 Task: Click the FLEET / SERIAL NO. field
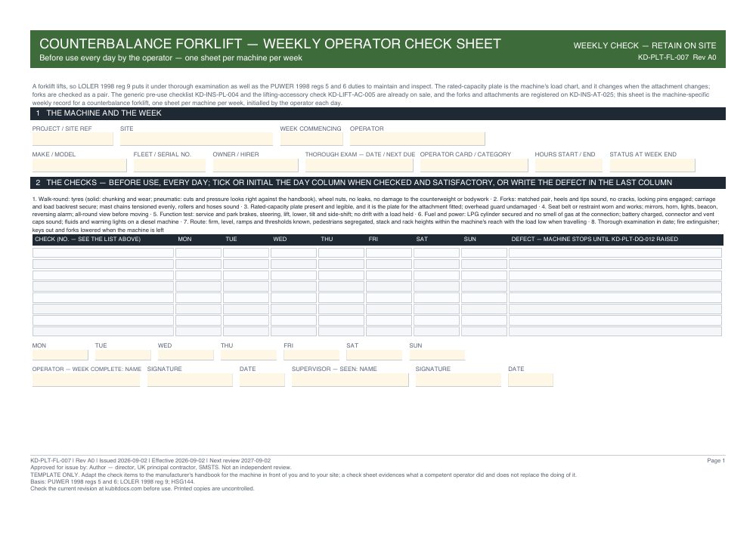pyautogui.click(x=169, y=165)
